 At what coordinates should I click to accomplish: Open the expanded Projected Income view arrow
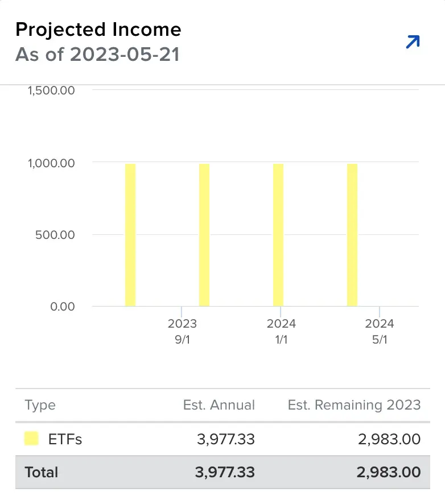coord(413,42)
